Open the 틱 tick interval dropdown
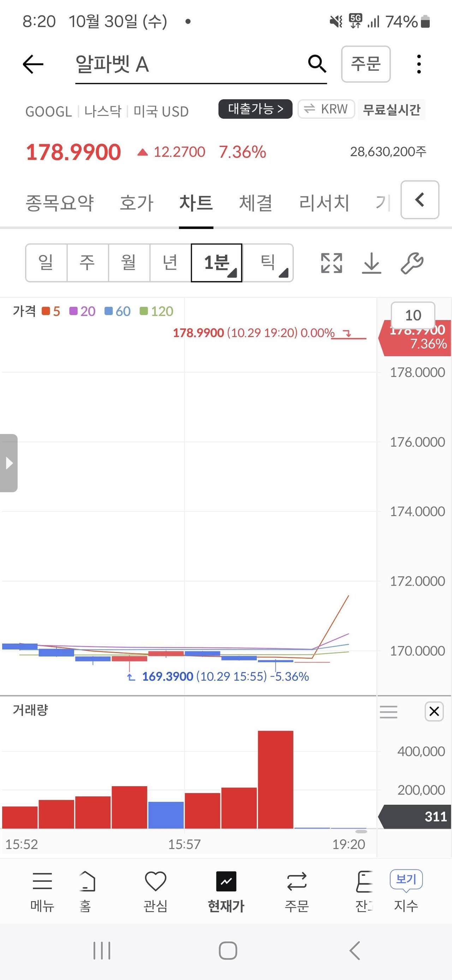 click(x=268, y=263)
